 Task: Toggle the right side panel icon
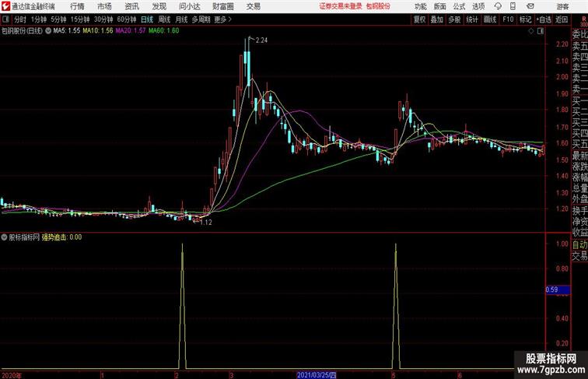pyautogui.click(x=541, y=31)
